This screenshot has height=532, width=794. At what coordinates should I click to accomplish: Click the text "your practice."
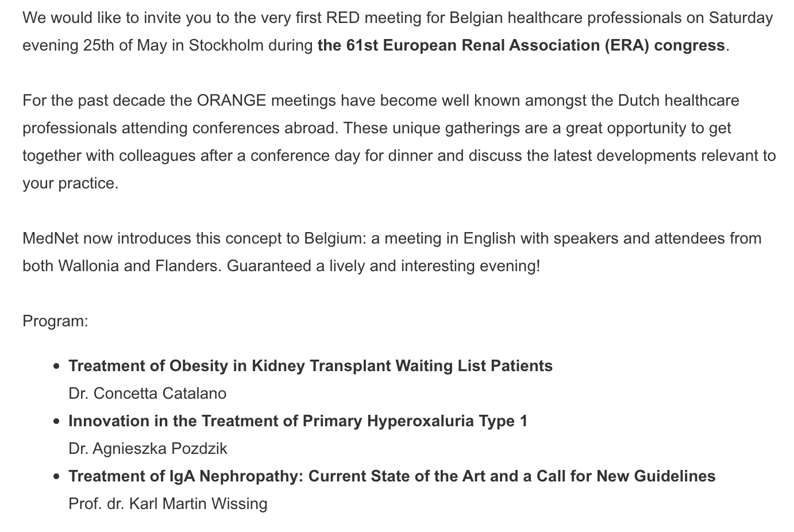[x=70, y=183]
